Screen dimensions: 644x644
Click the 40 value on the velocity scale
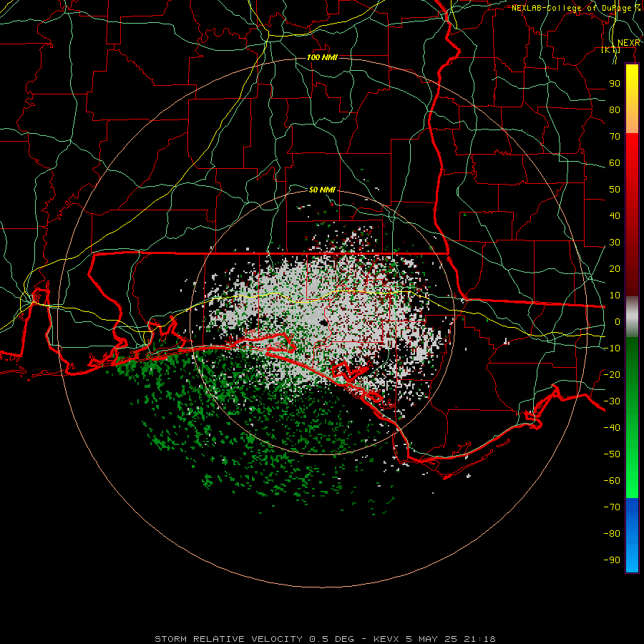coord(615,215)
